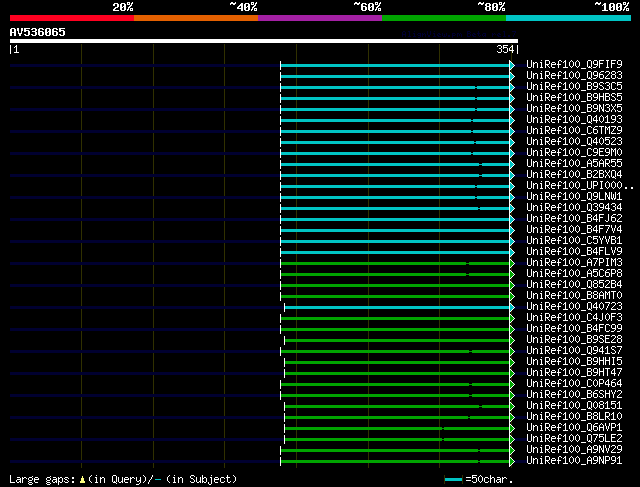Click the cyan 50char scale bar legend
This screenshot has height=487, width=640.
(x=453, y=479)
